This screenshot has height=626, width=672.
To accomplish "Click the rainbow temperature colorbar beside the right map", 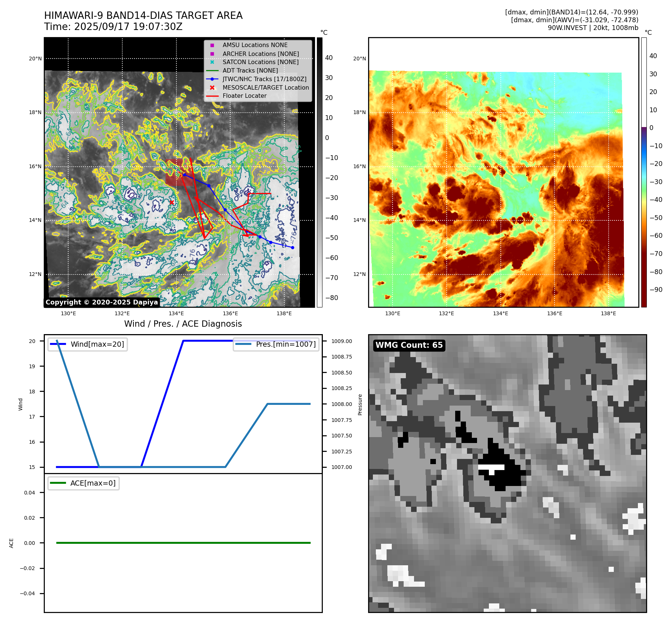I will coord(644,172).
